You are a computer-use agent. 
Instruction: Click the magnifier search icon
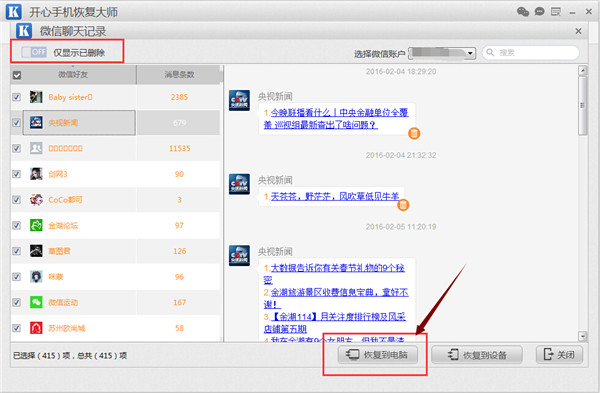coord(490,52)
